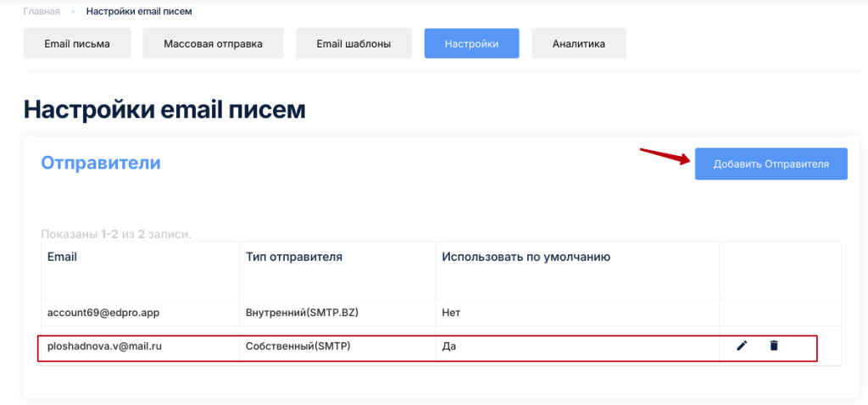Sort by the Email column header
Viewport: 868px width, 405px height.
(x=62, y=257)
